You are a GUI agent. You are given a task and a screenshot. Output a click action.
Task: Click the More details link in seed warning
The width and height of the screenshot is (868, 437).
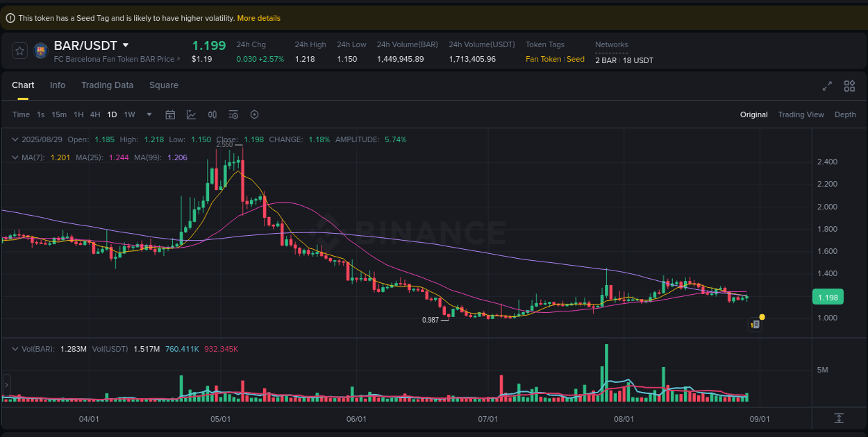[258, 17]
